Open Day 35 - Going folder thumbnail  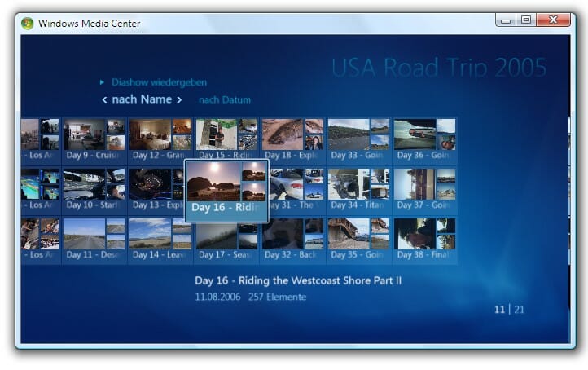click(358, 240)
